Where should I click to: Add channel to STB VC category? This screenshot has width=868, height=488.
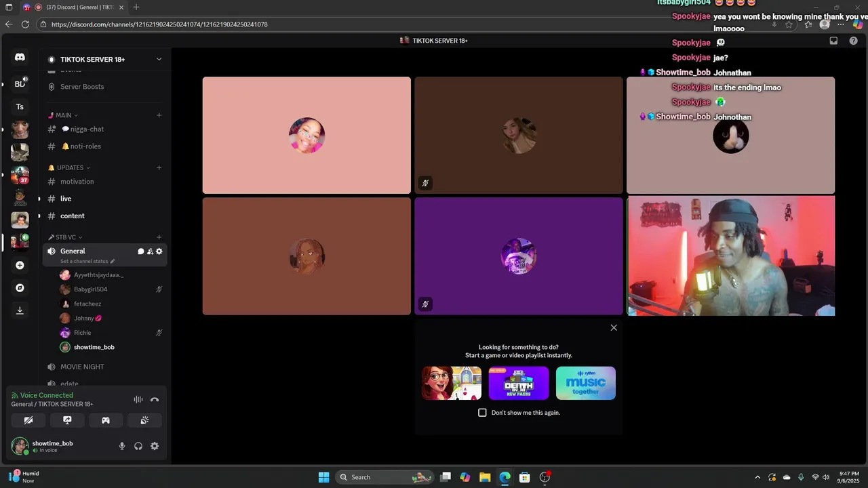point(159,237)
